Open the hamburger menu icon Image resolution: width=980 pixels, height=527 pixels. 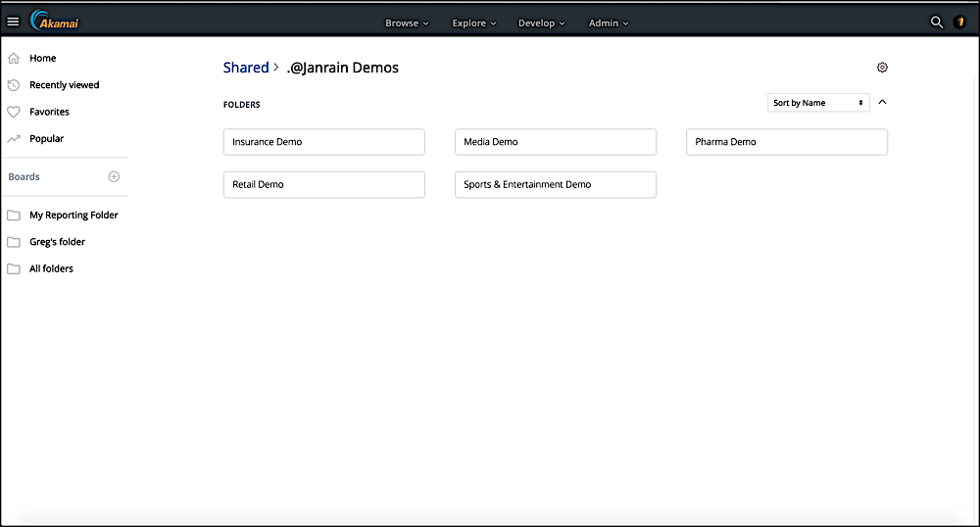pos(13,22)
